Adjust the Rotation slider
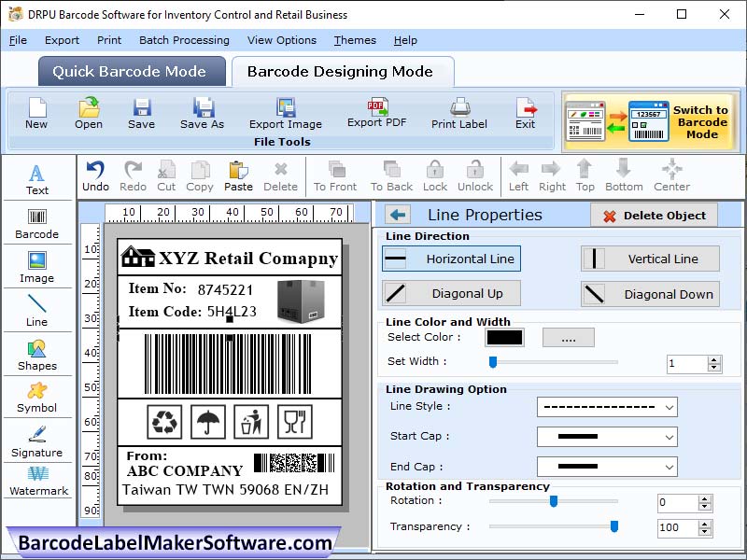This screenshot has width=747, height=560. pos(554,501)
